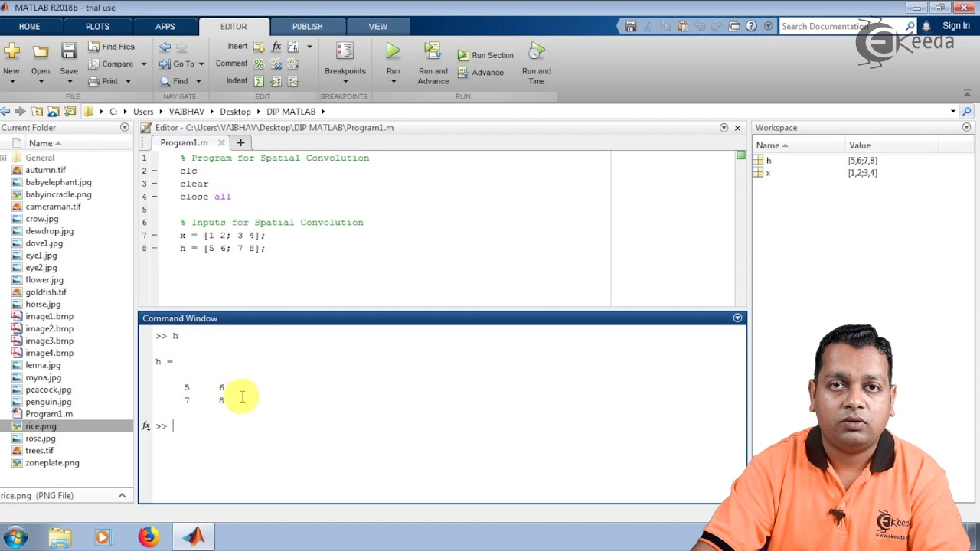This screenshot has width=980, height=551.
Task: Click the switch windows icon
Action: (734, 26)
